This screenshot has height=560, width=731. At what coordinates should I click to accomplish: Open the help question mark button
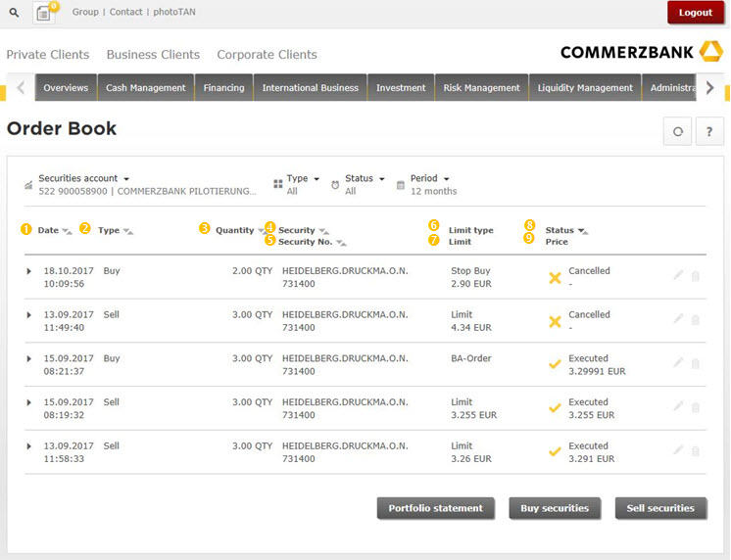(709, 132)
